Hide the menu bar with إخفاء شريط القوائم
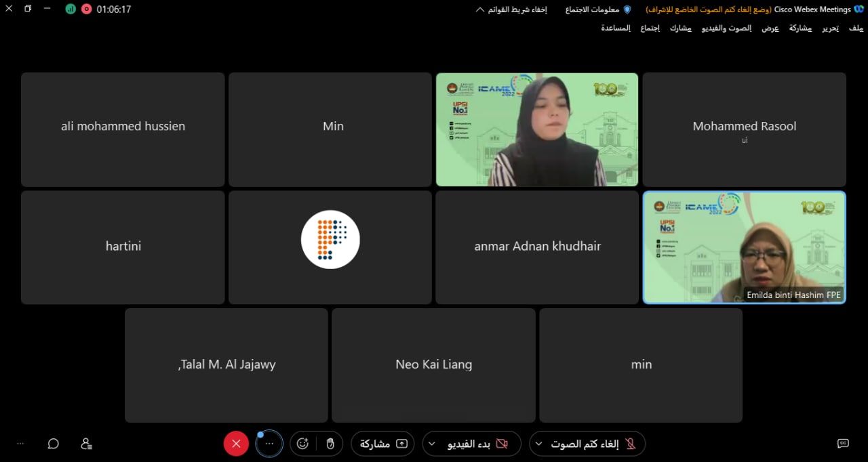The width and height of the screenshot is (868, 462). [x=512, y=9]
